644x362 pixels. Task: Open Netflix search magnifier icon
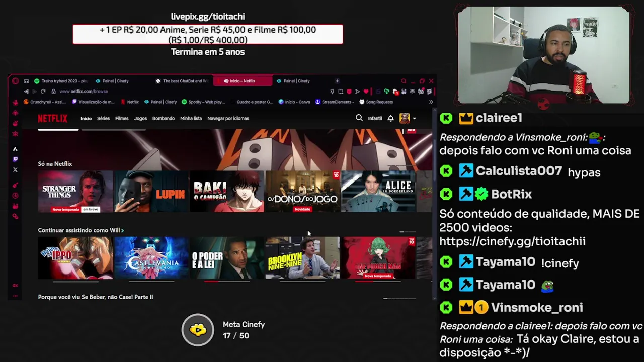point(359,118)
